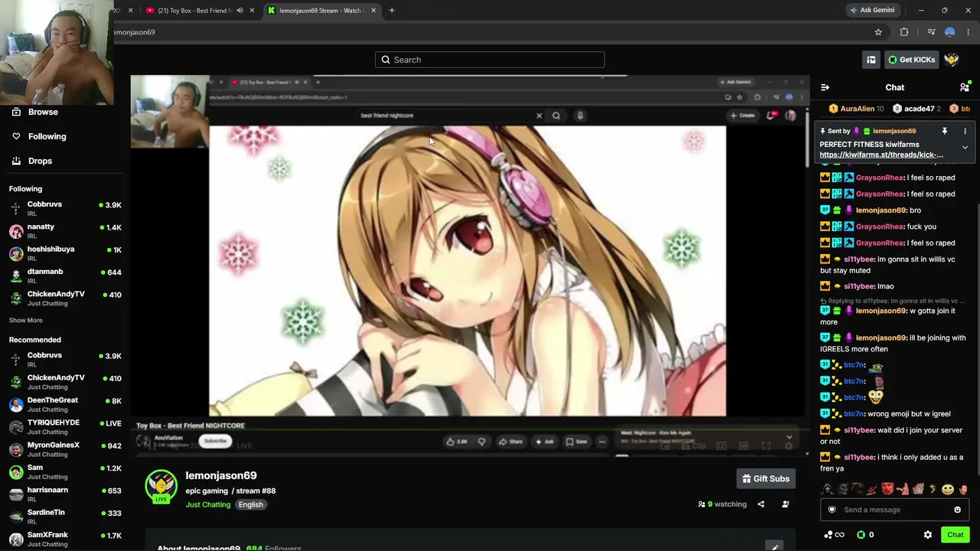Collapse the chat panel with the arrow icon
Screen dimensions: 980x551
(825, 87)
